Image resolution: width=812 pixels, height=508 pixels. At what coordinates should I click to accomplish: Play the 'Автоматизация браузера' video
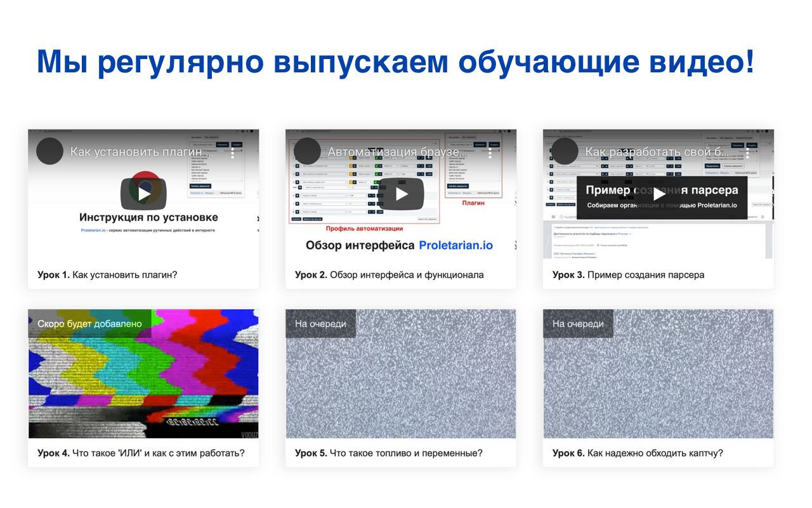pyautogui.click(x=401, y=194)
